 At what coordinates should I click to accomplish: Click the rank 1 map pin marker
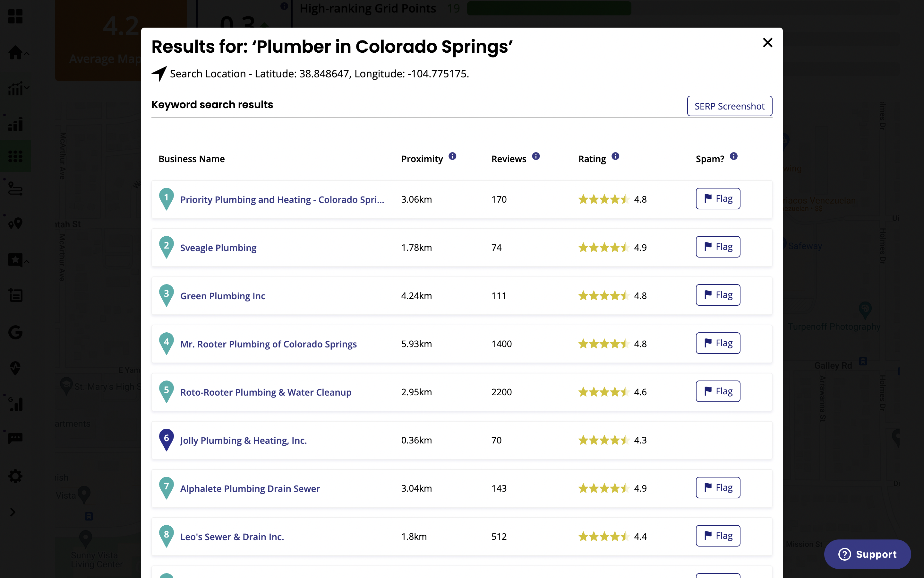(167, 199)
